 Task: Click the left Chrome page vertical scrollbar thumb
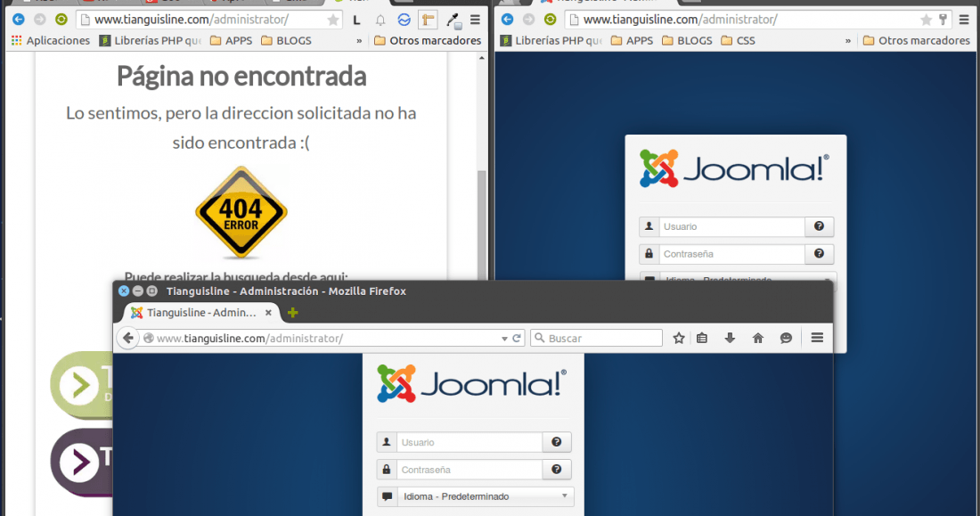point(481,225)
